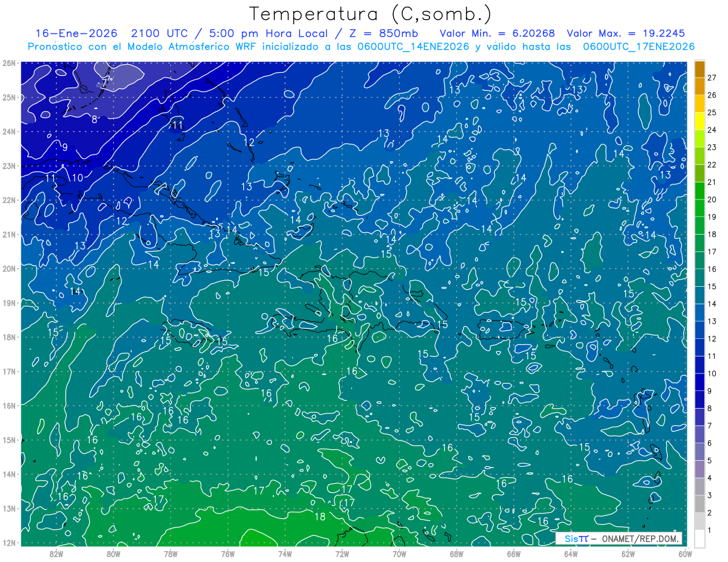Click the '14N' latitude axis label
The width and height of the screenshot is (728, 562).
pyautogui.click(x=8, y=474)
